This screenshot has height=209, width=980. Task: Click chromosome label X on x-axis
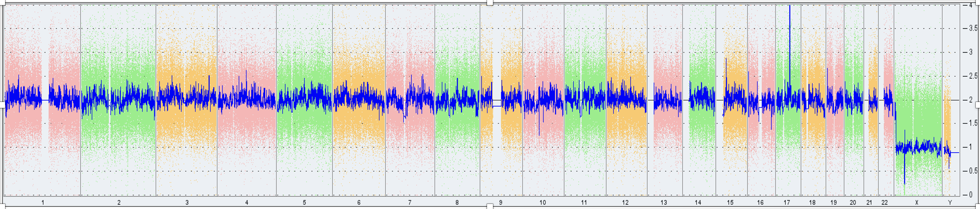point(917,203)
